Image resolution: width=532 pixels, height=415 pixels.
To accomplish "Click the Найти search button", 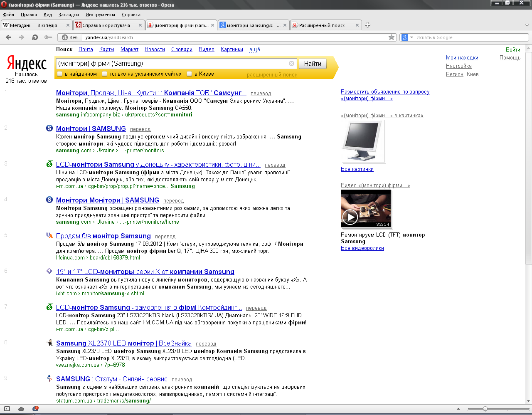I will 313,64.
